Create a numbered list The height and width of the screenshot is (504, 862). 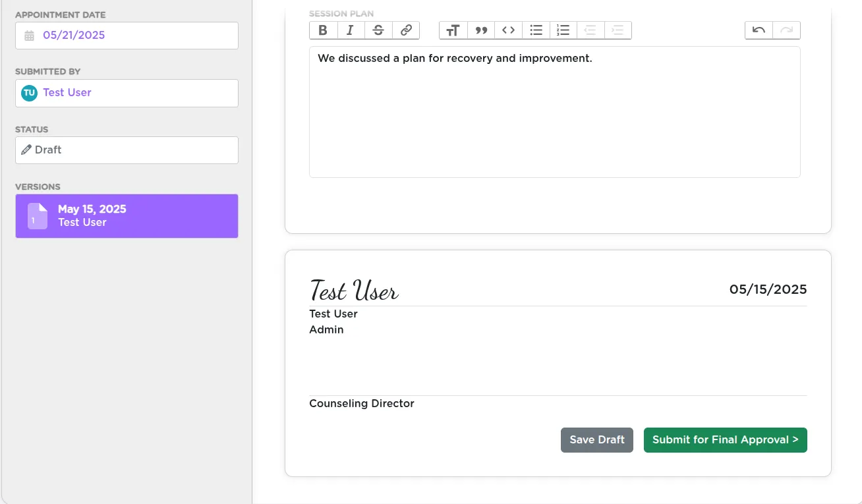563,30
